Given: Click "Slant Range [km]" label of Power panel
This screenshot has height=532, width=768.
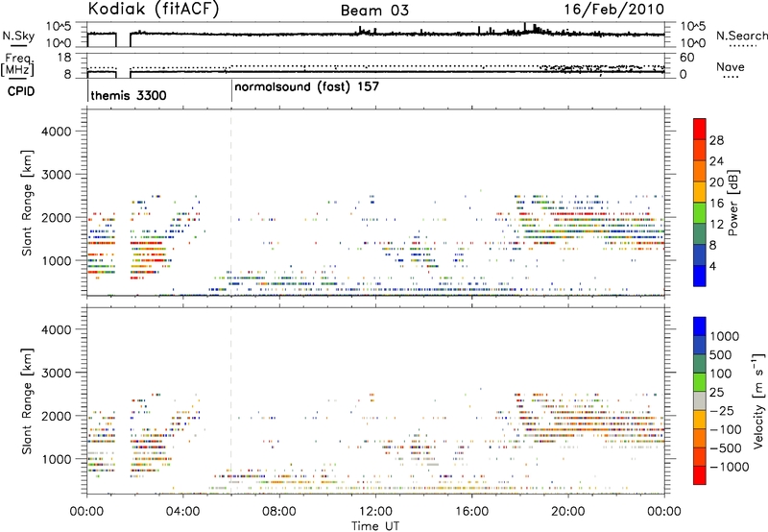Looking at the screenshot, I should tap(27, 203).
